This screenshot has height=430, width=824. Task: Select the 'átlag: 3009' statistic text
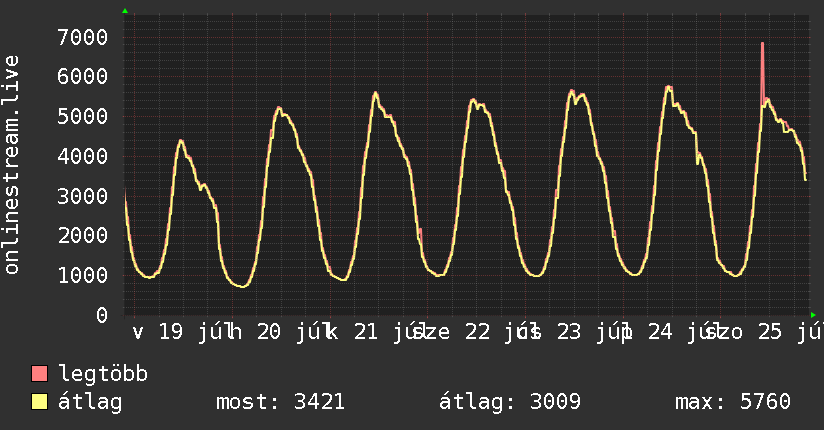(x=510, y=402)
